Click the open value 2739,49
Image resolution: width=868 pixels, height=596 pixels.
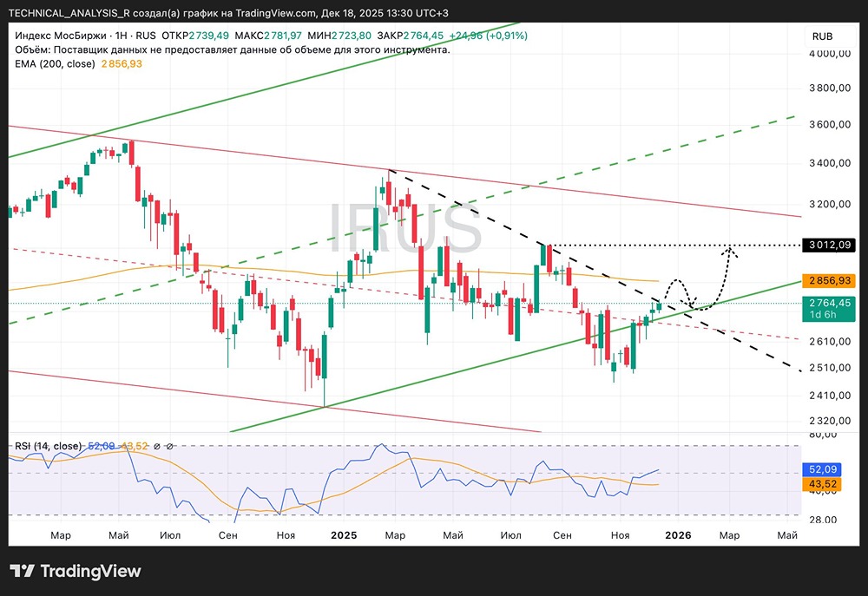pyautogui.click(x=208, y=36)
